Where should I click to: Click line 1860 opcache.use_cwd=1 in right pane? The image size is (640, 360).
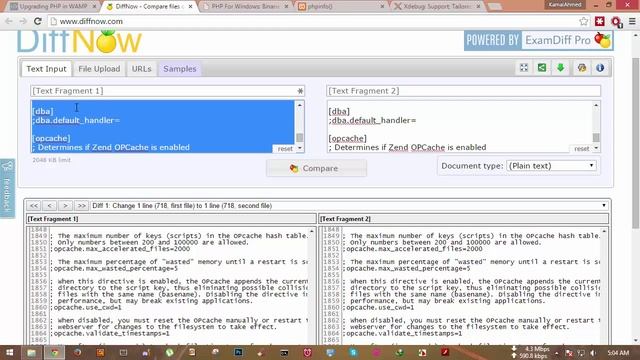point(378,307)
